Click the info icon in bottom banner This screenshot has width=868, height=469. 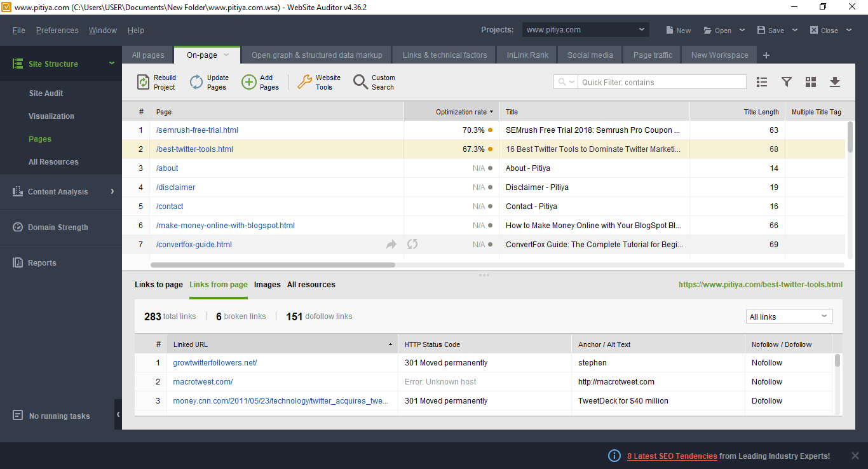pyautogui.click(x=614, y=456)
